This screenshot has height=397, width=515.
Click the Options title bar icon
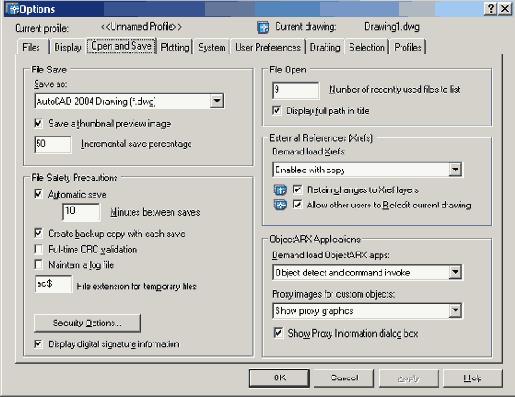13,9
